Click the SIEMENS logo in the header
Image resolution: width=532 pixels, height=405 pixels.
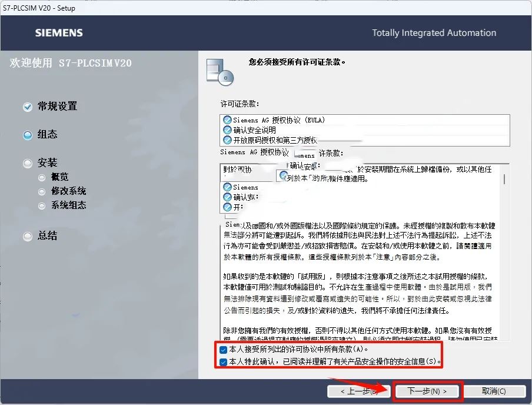(x=59, y=32)
